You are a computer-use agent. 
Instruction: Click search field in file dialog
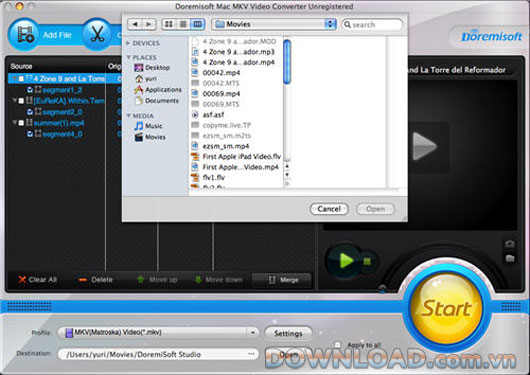[372, 24]
